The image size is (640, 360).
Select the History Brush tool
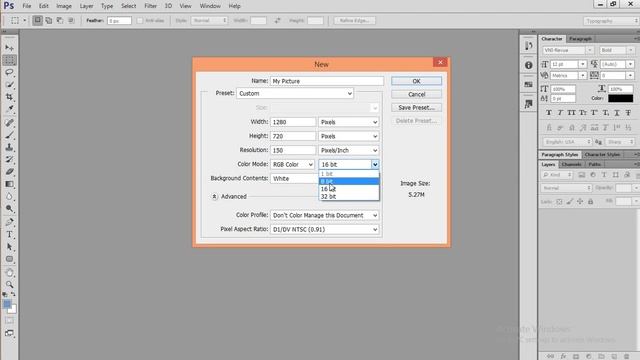click(9, 160)
